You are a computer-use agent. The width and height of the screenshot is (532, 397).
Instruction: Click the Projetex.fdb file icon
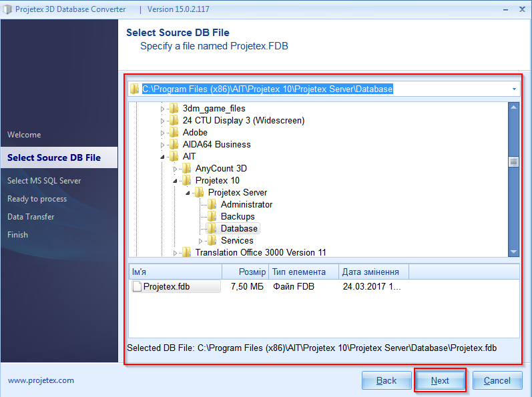pyautogui.click(x=137, y=286)
